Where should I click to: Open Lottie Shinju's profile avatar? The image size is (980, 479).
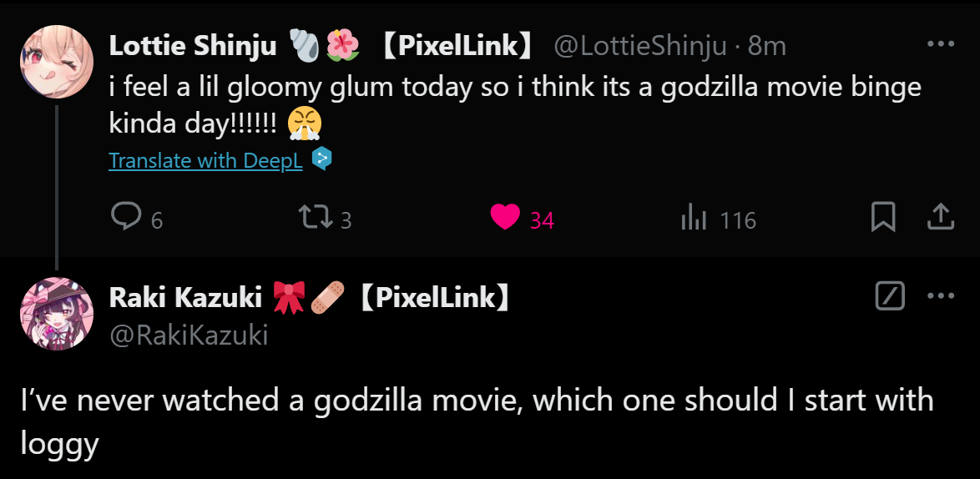pos(57,62)
